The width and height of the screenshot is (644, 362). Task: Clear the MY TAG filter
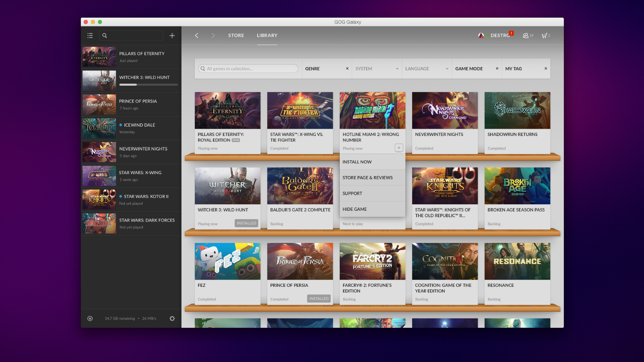tap(546, 68)
